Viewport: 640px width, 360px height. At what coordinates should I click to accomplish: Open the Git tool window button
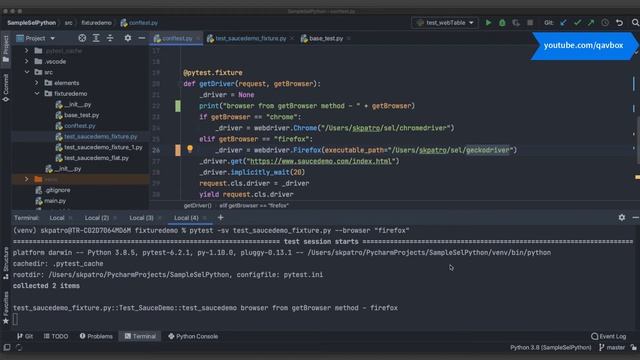pyautogui.click(x=25, y=336)
